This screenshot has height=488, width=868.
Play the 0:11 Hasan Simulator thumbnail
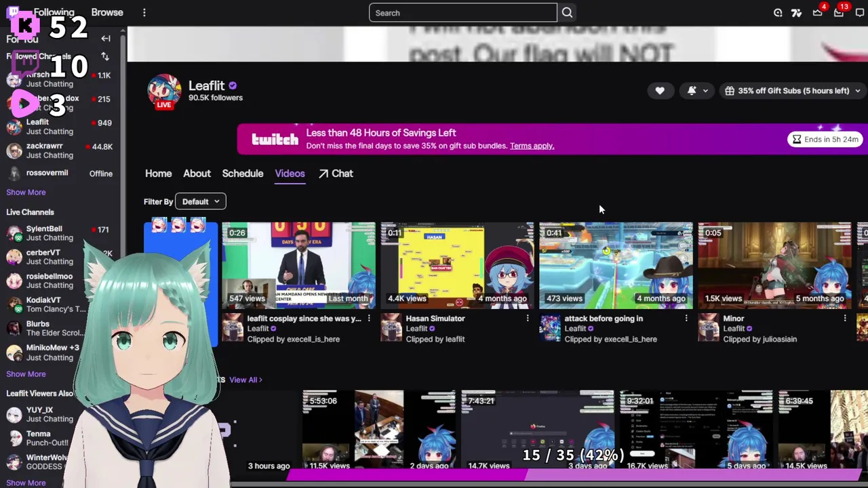tap(457, 266)
